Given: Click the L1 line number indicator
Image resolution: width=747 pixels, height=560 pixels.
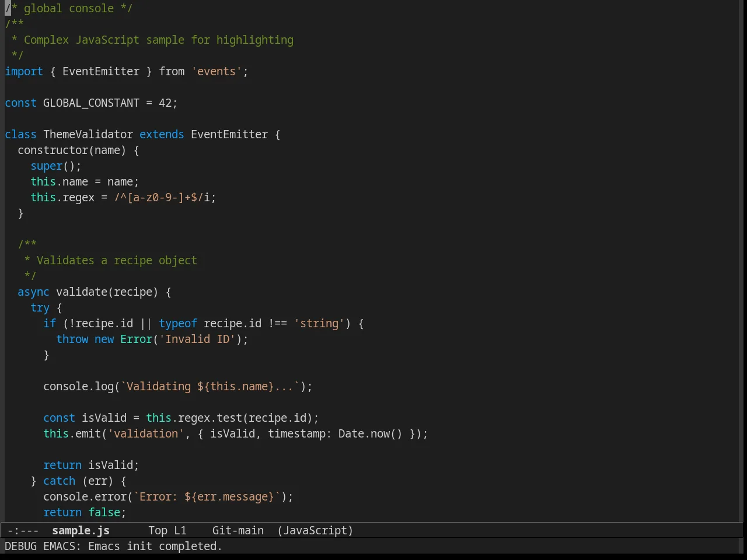Looking at the screenshot, I should point(180,530).
